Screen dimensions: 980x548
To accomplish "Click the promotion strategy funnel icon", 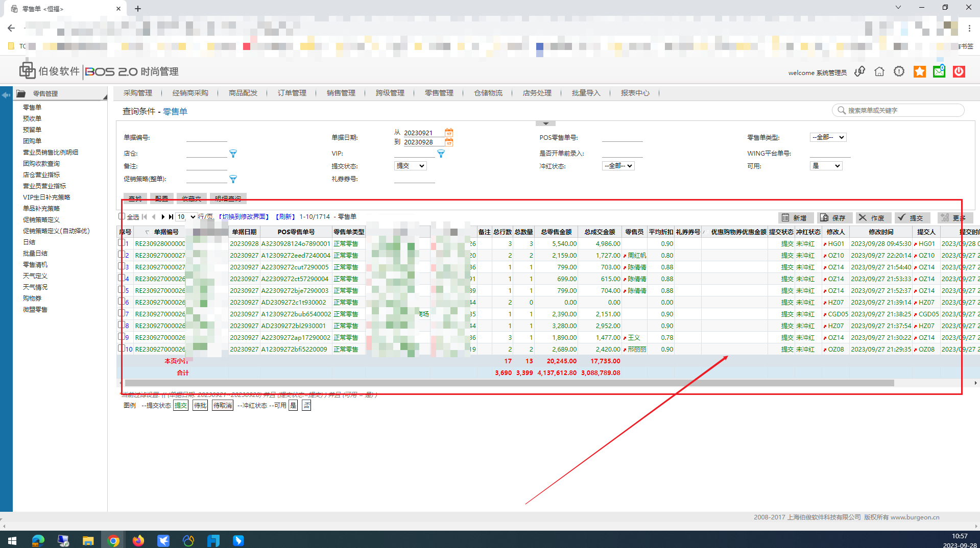I will tap(233, 179).
